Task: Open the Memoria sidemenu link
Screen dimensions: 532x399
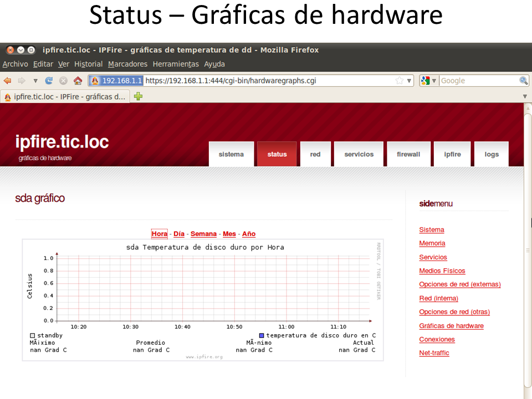Action: click(432, 243)
